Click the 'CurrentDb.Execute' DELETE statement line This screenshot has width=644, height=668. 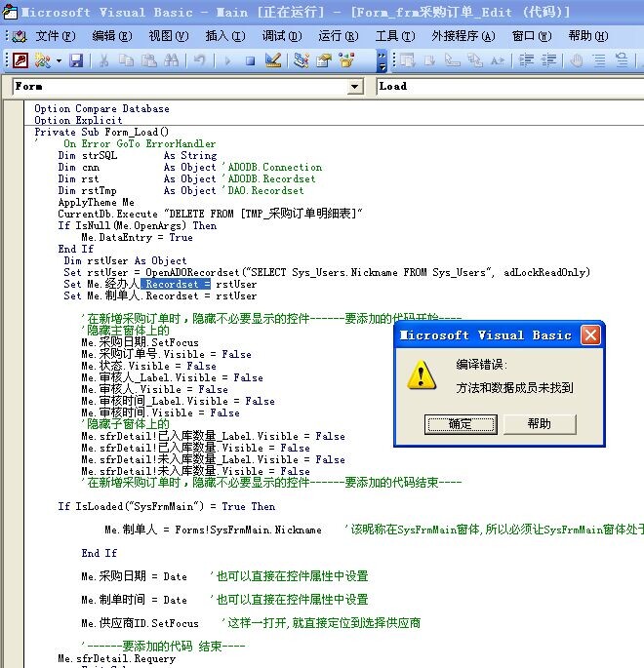(x=210, y=214)
